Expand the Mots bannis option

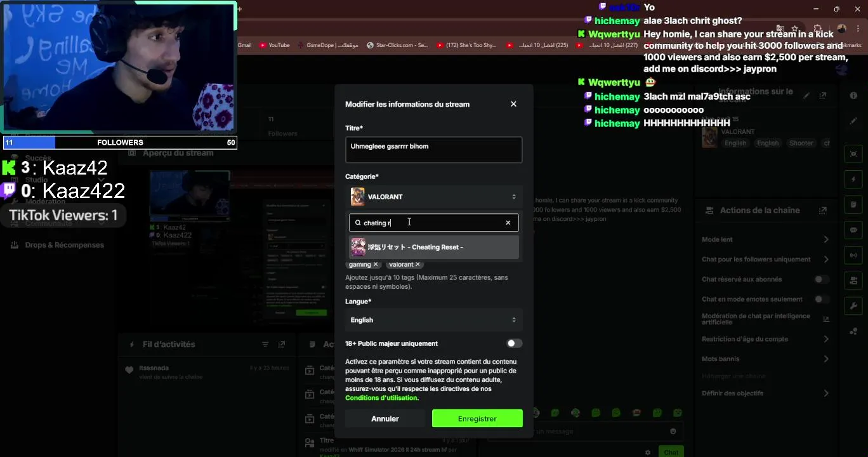(826, 359)
